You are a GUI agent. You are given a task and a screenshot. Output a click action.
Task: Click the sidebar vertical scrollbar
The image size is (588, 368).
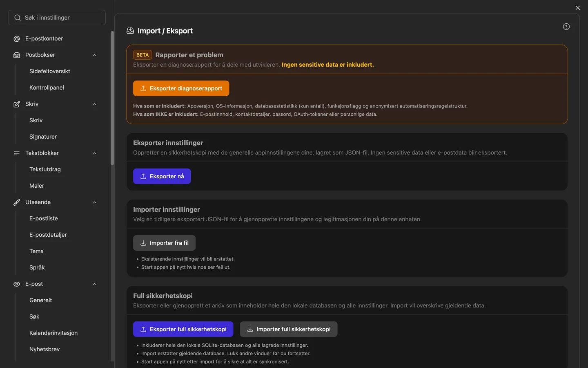pyautogui.click(x=112, y=98)
